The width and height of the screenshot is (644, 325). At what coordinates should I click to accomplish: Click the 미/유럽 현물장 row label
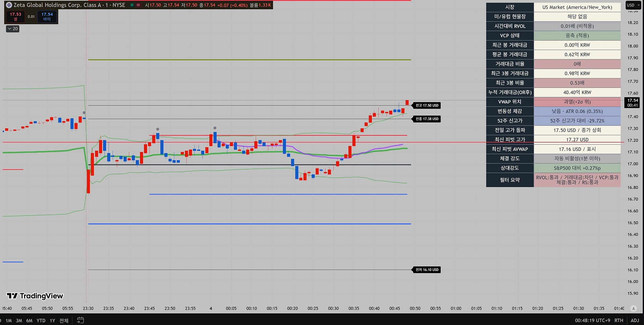510,16
